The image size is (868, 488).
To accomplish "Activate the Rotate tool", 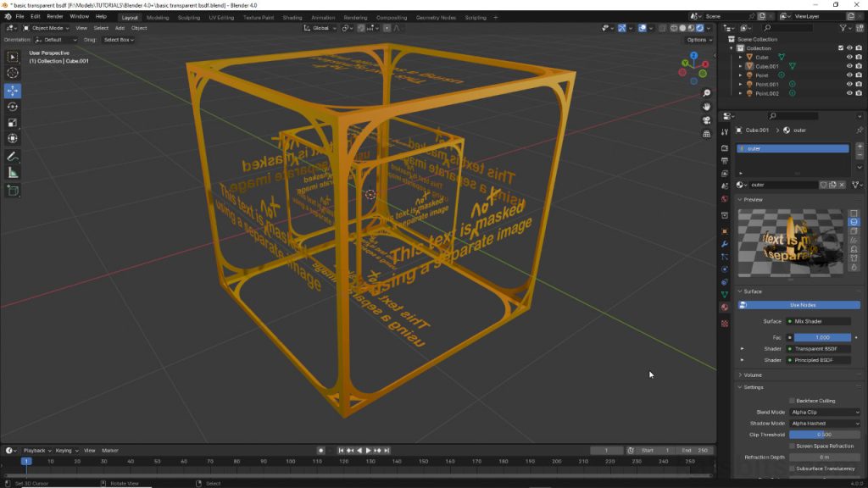I will tap(13, 107).
